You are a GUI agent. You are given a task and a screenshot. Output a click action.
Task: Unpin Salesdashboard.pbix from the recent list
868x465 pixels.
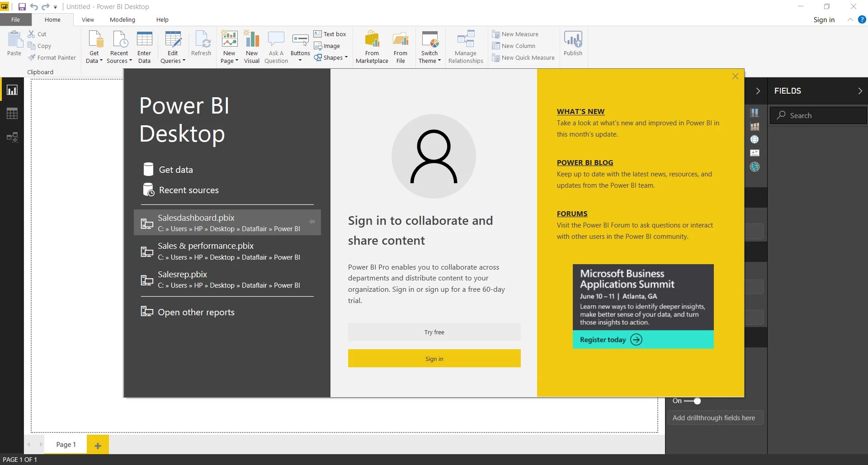click(311, 222)
